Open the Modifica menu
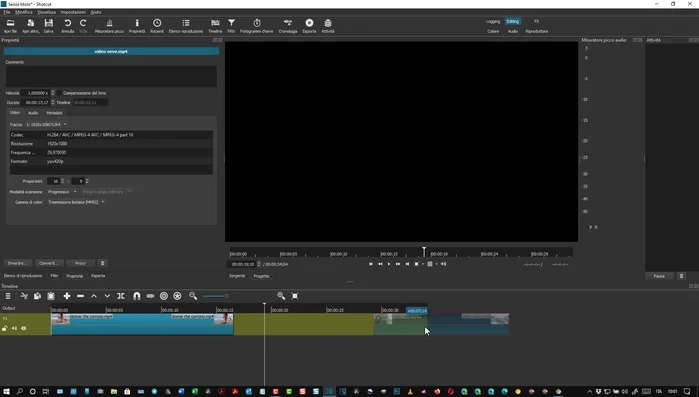Viewport: 699px width, 397px height. click(x=24, y=12)
